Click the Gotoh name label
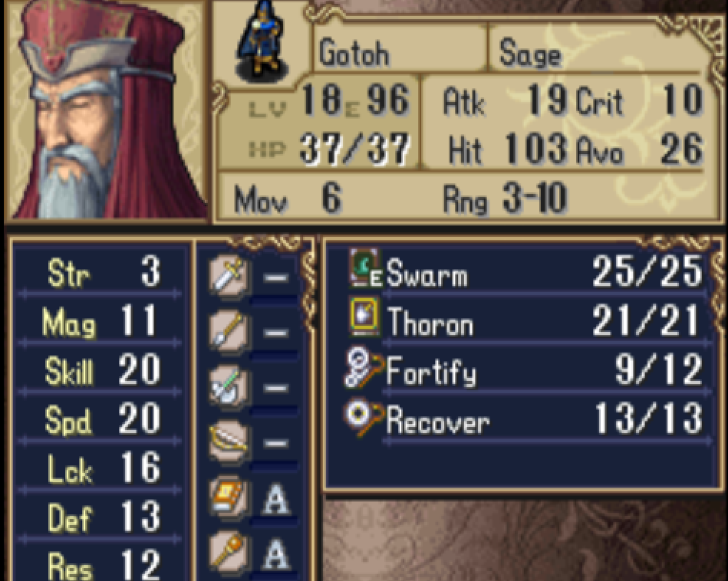The height and width of the screenshot is (581, 728). 354,53
